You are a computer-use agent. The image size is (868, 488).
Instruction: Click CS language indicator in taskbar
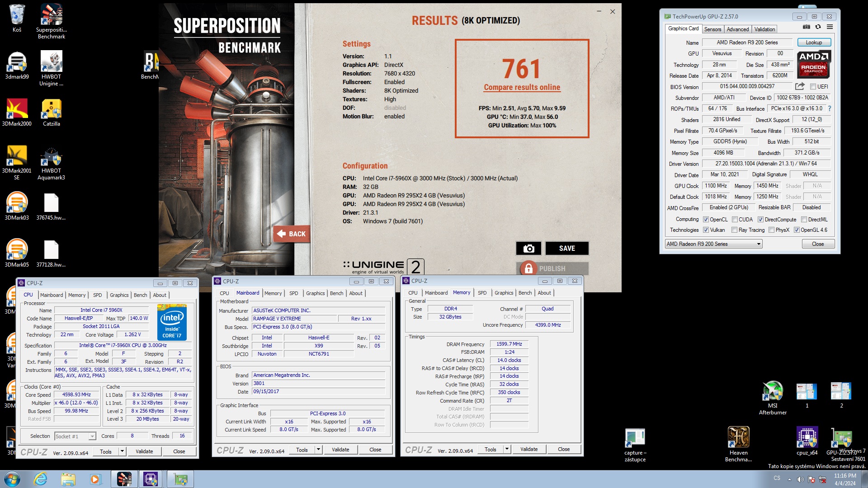(777, 478)
